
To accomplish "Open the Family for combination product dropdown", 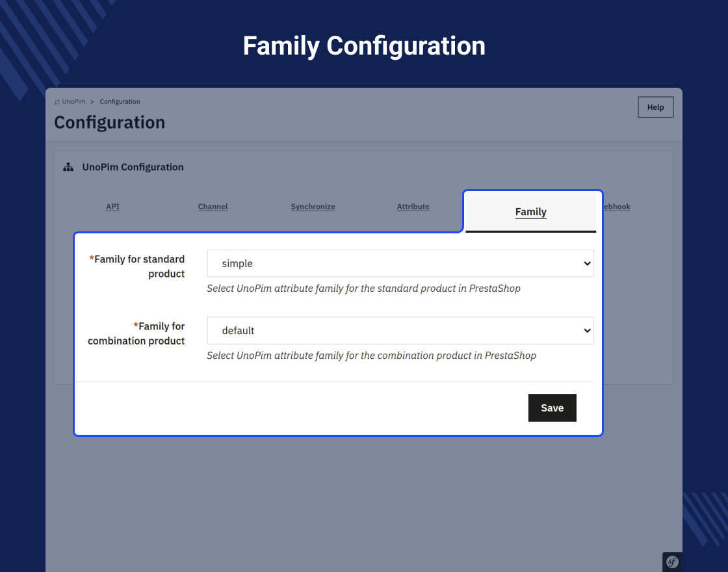I will click(400, 331).
